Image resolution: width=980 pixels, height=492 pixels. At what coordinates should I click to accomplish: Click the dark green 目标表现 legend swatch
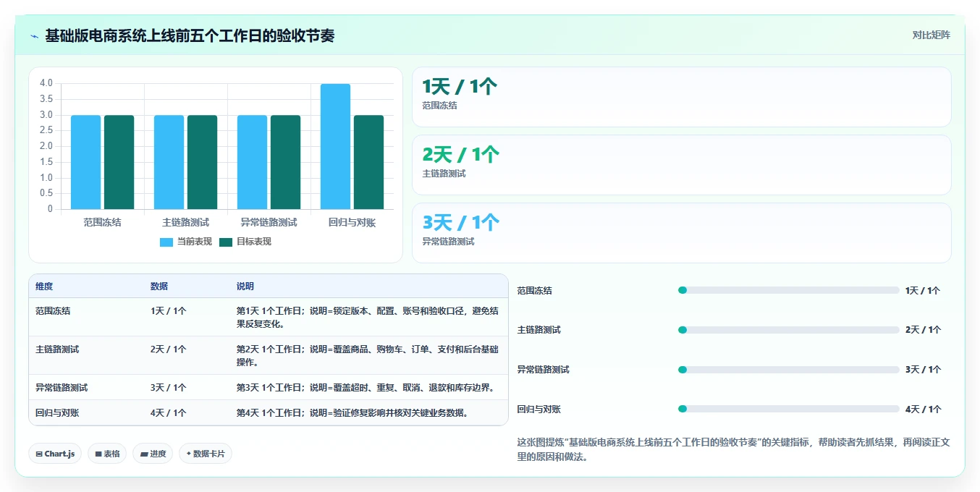coord(226,242)
